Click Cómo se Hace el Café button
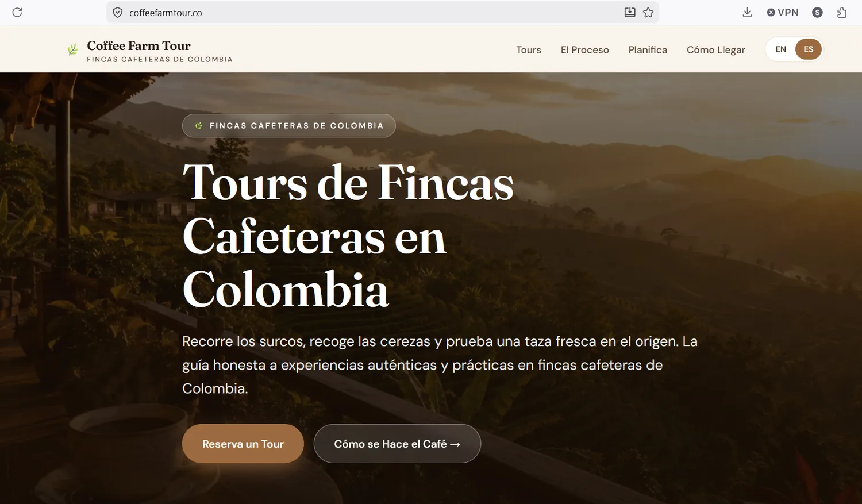 click(397, 444)
